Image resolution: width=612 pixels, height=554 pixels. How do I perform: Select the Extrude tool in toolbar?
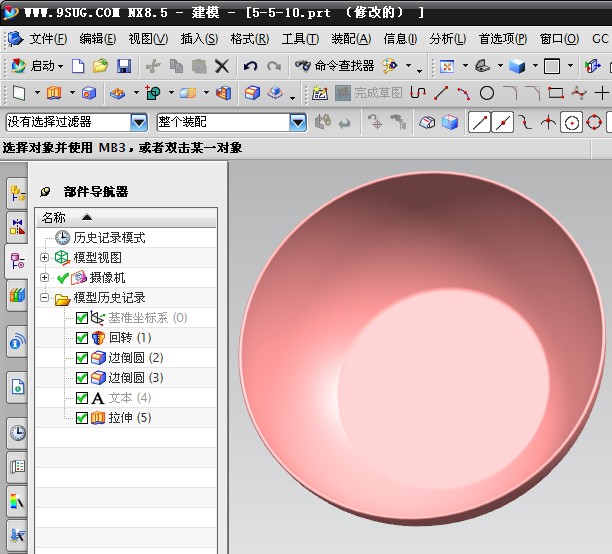(x=54, y=93)
